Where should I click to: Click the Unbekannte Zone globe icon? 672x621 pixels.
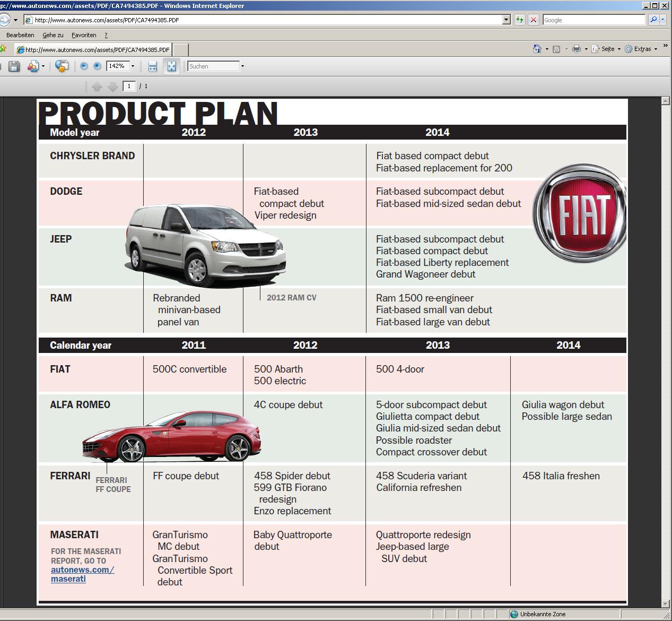coord(514,614)
